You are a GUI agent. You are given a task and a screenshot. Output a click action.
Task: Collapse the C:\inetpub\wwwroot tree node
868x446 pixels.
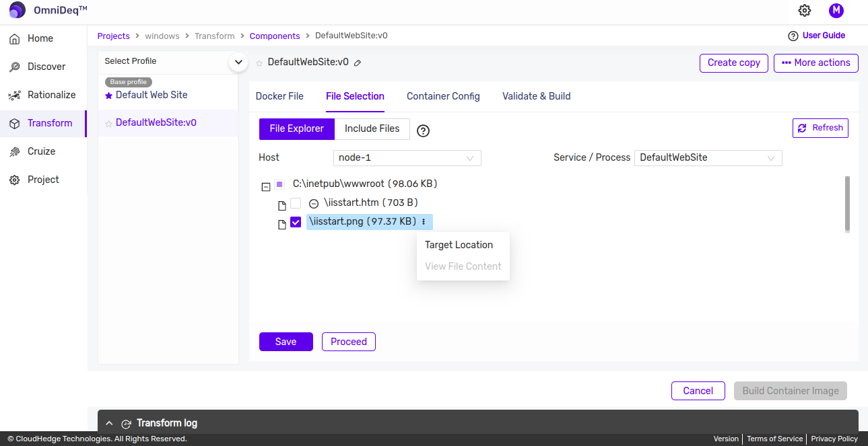265,186
